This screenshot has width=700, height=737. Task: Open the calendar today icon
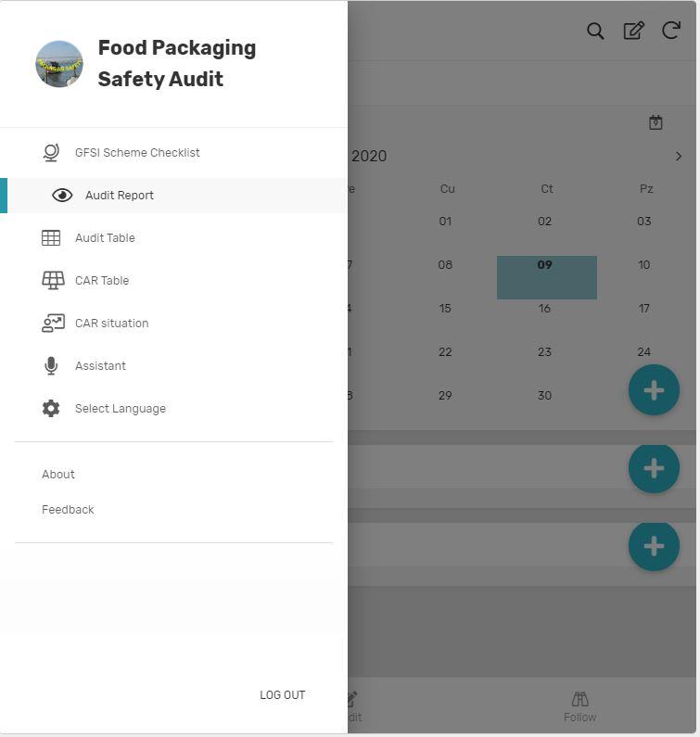click(655, 122)
